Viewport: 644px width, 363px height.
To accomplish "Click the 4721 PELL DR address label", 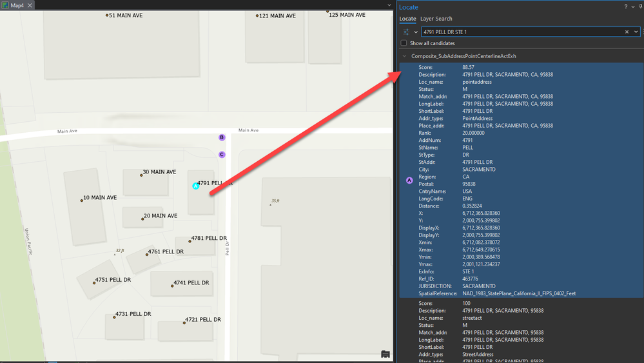I will pyautogui.click(x=203, y=319).
